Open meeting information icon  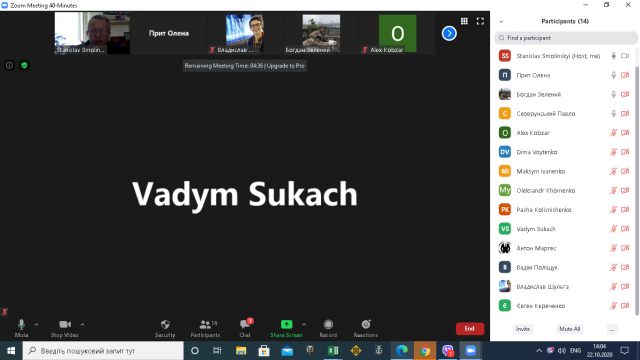click(x=9, y=65)
